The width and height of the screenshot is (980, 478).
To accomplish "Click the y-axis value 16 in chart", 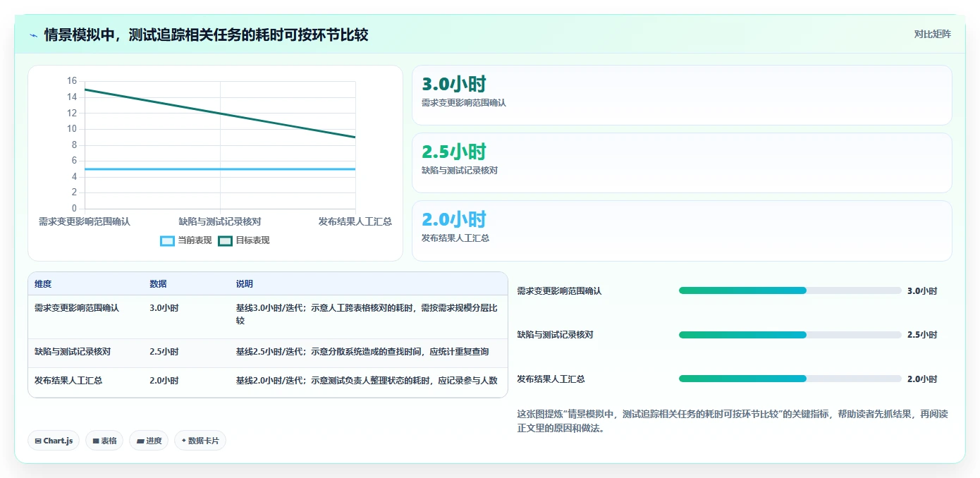I will pos(72,81).
